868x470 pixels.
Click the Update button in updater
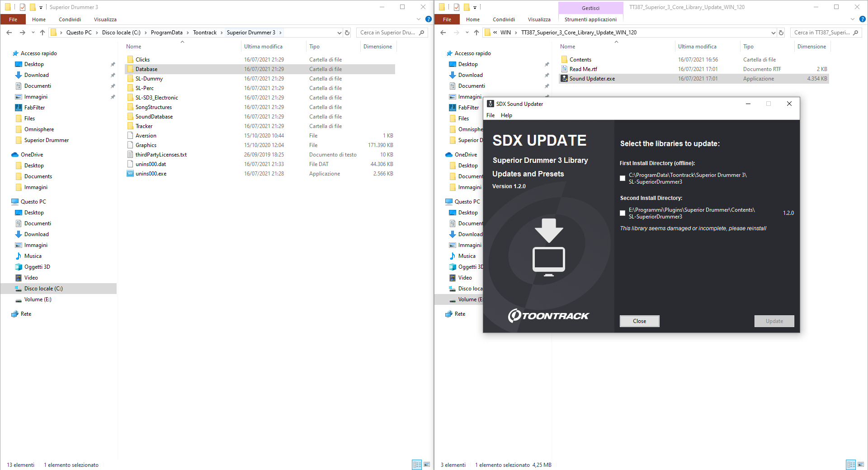pyautogui.click(x=774, y=321)
